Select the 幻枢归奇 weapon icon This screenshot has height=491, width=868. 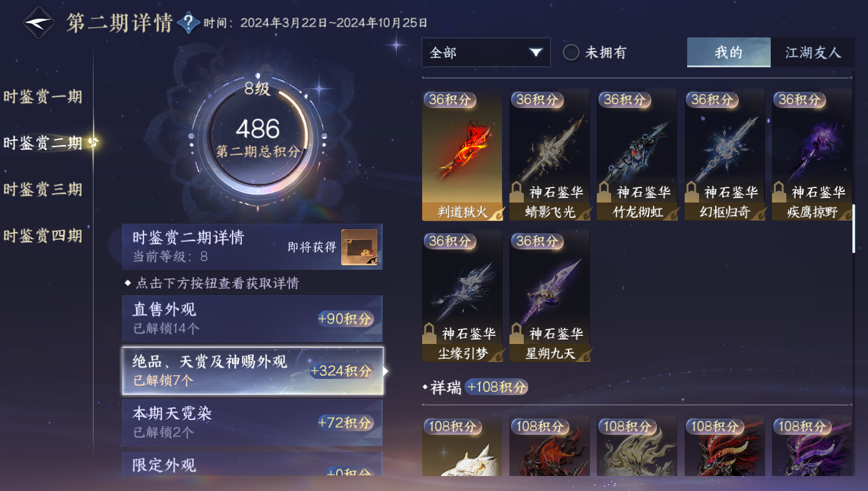pos(724,155)
